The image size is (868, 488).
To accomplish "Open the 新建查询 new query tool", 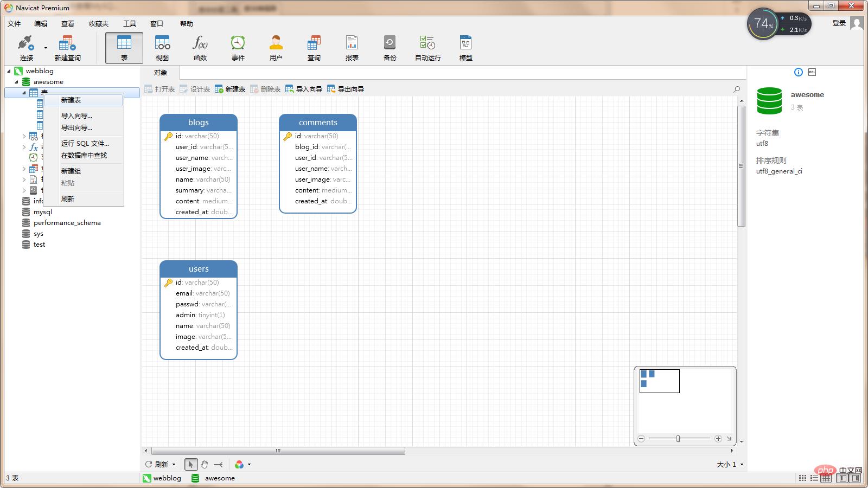I will 67,48.
